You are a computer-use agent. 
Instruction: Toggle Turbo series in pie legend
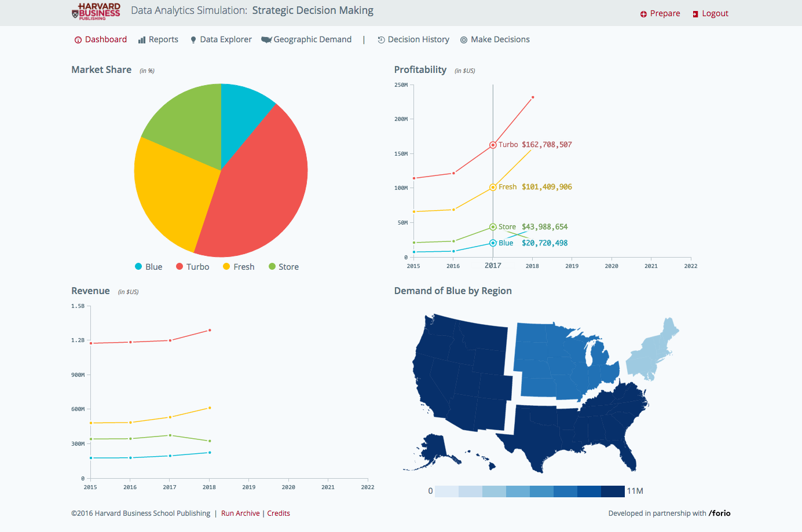pos(192,267)
